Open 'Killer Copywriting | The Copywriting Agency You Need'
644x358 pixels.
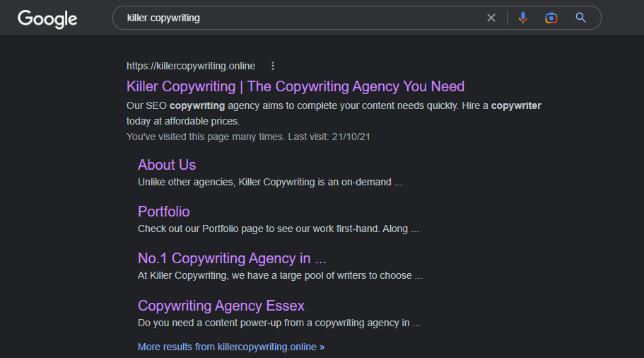tap(295, 86)
